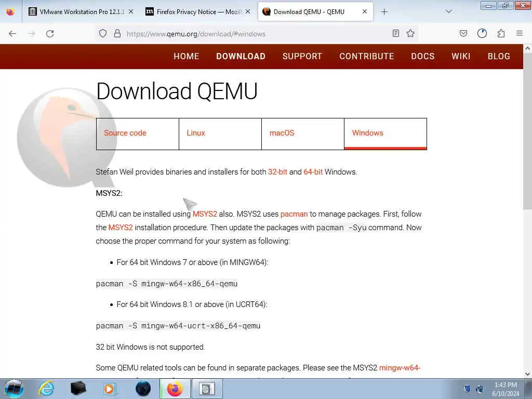Screen dimensions: 532x399
Task: Open the Windows Start button
Action: coord(14,389)
